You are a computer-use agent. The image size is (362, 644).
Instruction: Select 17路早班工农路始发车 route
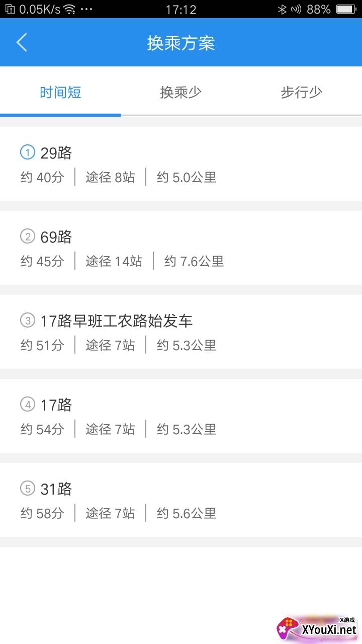coord(117,320)
